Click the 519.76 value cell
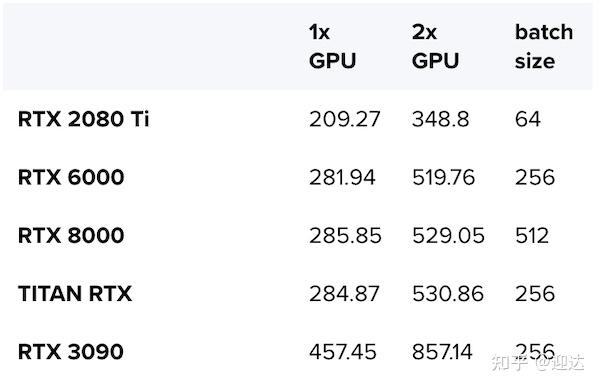Viewport: 600px width, 387px height. point(443,177)
